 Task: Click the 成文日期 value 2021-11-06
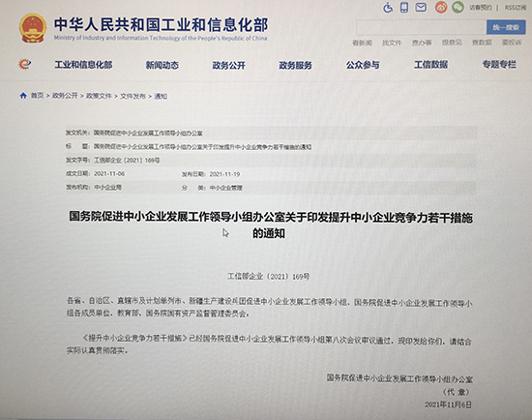(109, 173)
